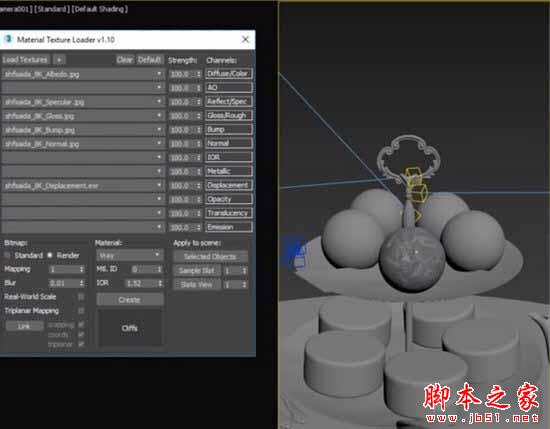The height and width of the screenshot is (429, 550).
Task: Click the Material Texture Loader title bar icon
Action: tap(8, 39)
